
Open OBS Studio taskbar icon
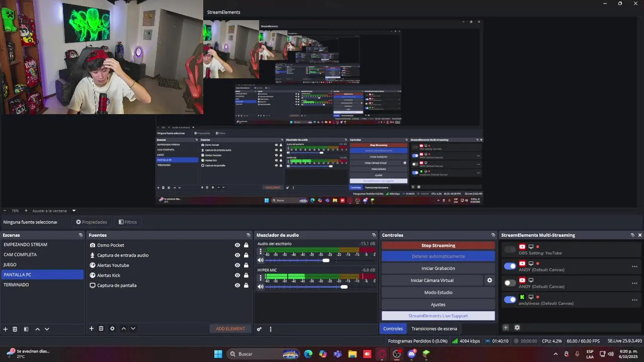(x=397, y=354)
